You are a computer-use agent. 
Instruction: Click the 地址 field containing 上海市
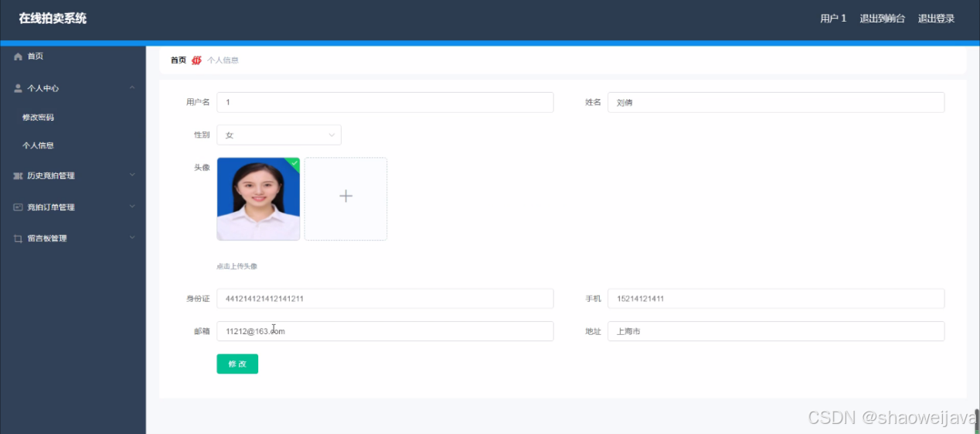(776, 331)
